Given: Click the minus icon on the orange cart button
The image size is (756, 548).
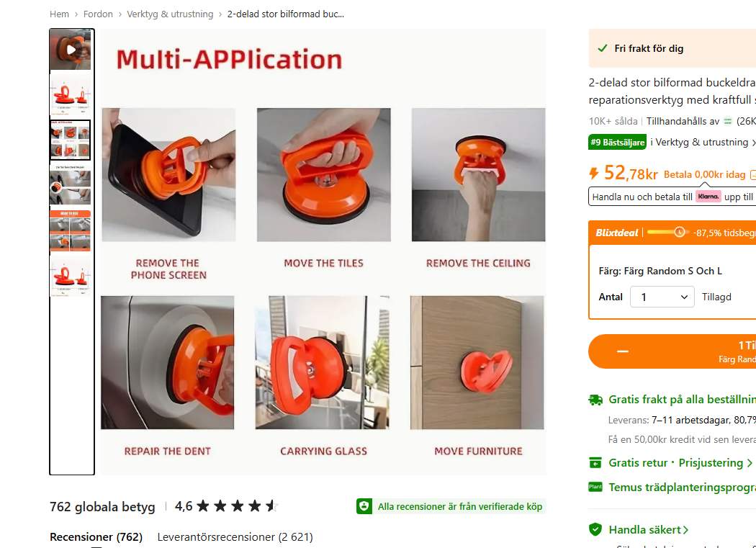Looking at the screenshot, I should [623, 351].
